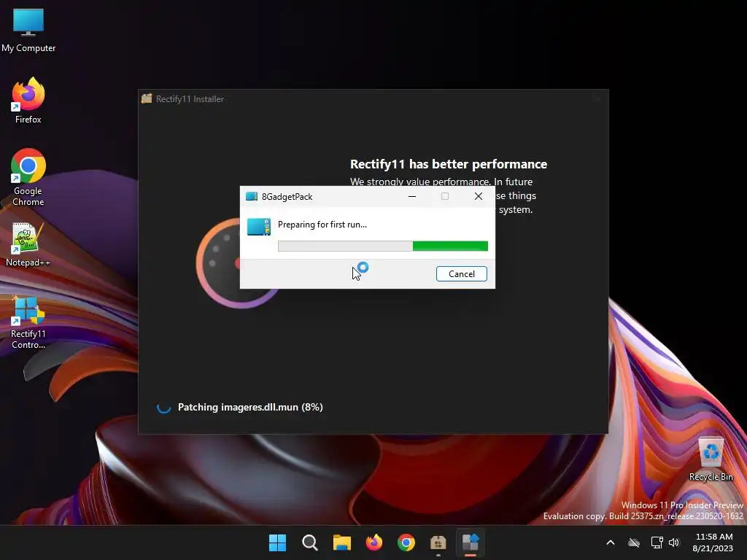The image size is (747, 560).
Task: Click the green progress bar in 8GadgetPack
Action: (x=382, y=246)
